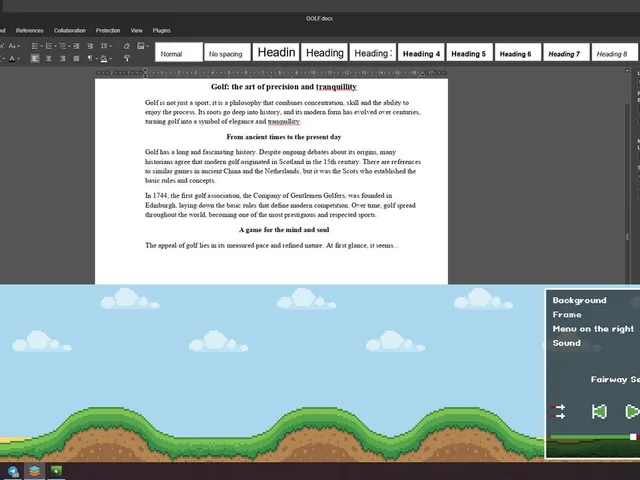
Task: Open the line spacing dropdown arrow
Action: pos(110,46)
